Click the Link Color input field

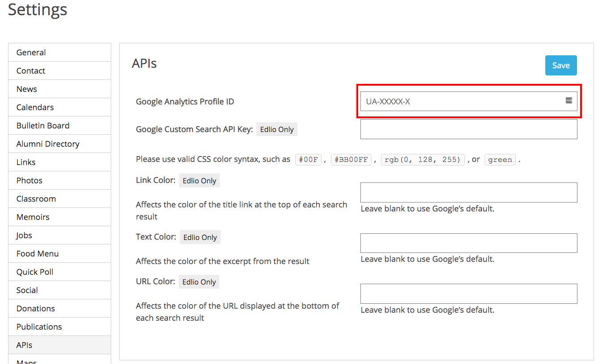coord(468,193)
